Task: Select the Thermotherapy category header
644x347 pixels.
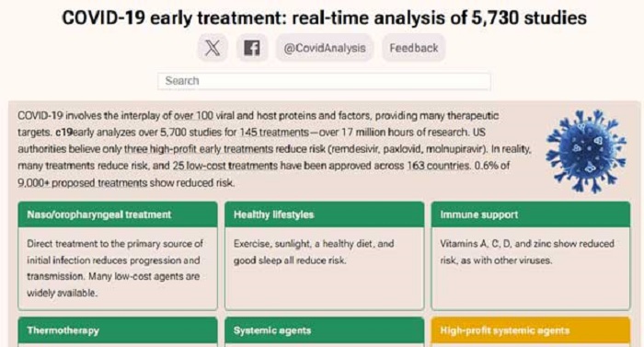Action: click(x=118, y=330)
